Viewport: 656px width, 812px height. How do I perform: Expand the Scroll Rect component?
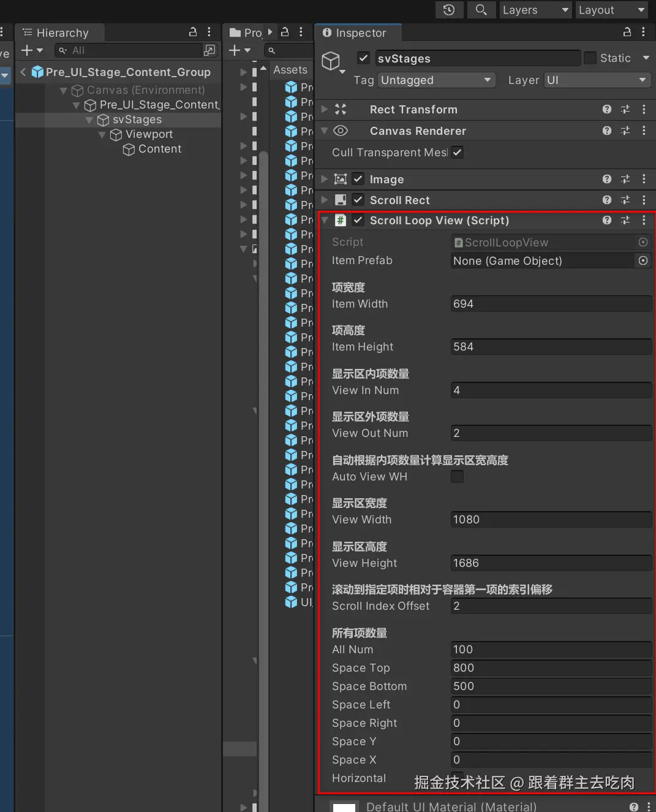pyautogui.click(x=325, y=200)
